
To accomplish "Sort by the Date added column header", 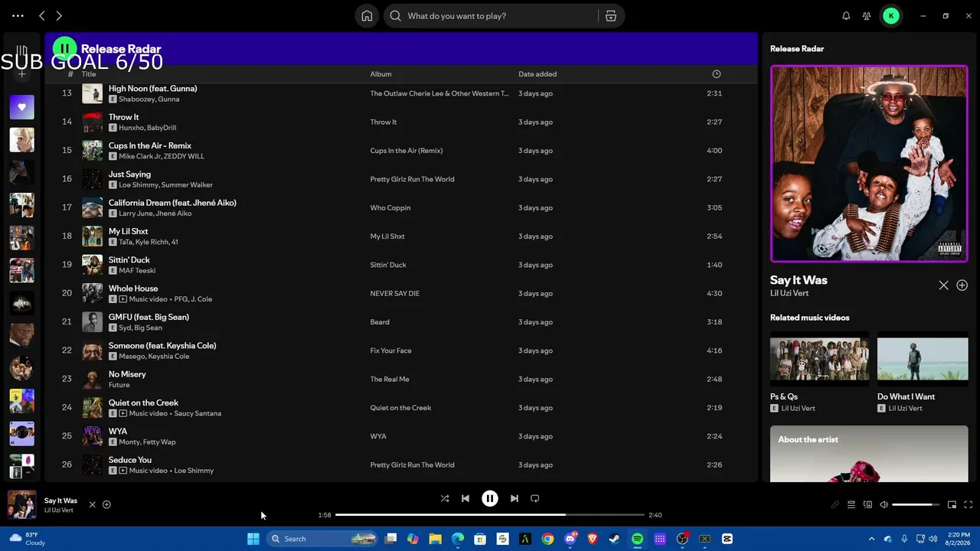I will coord(537,74).
